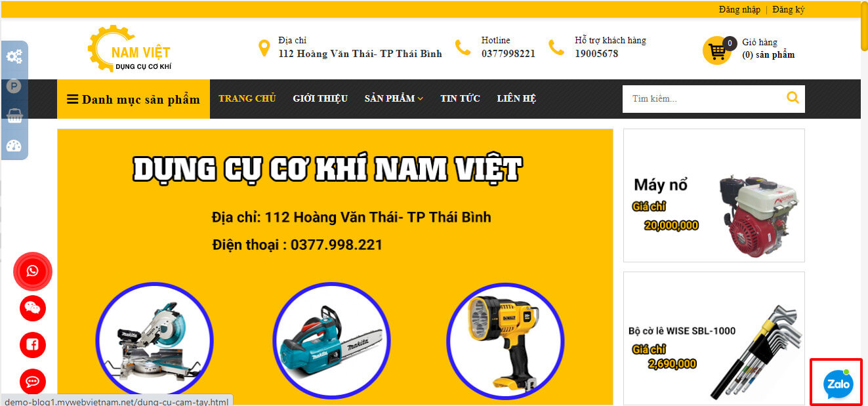868x406 pixels.
Task: Expand the Danh mục sản phẩm menu
Action: pyautogui.click(x=133, y=99)
